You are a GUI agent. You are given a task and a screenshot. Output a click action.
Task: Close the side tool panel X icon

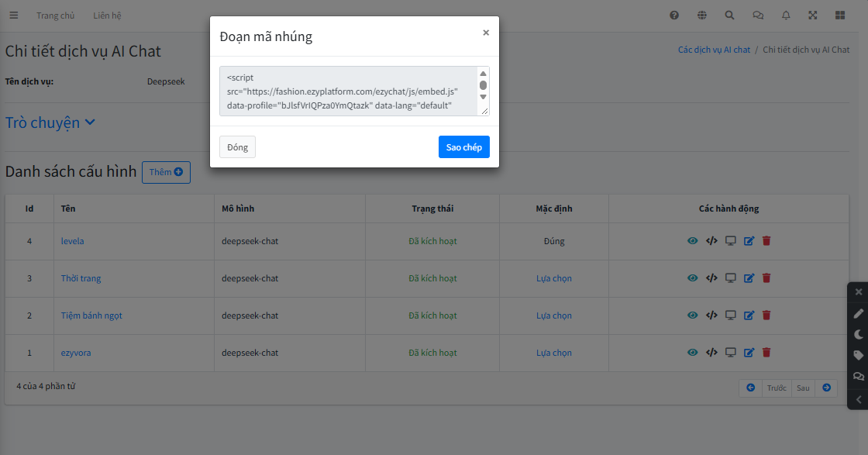tap(859, 292)
